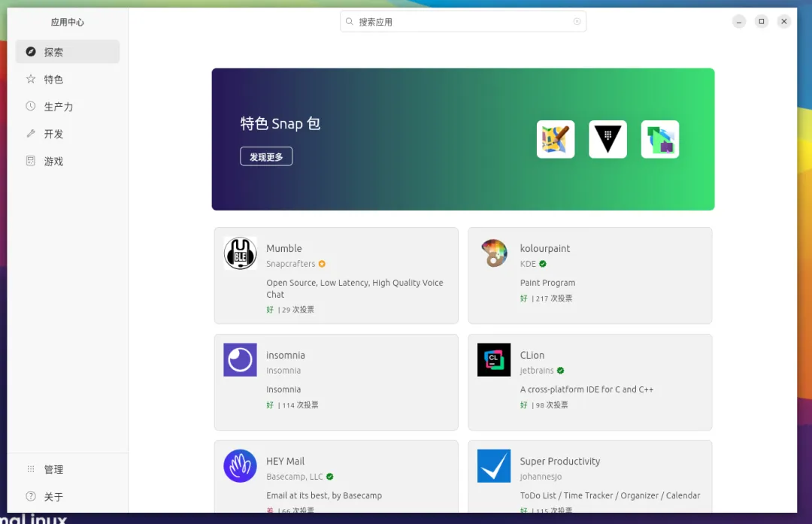Click the KDE publisher name
Image resolution: width=812 pixels, height=524 pixels.
pos(529,264)
